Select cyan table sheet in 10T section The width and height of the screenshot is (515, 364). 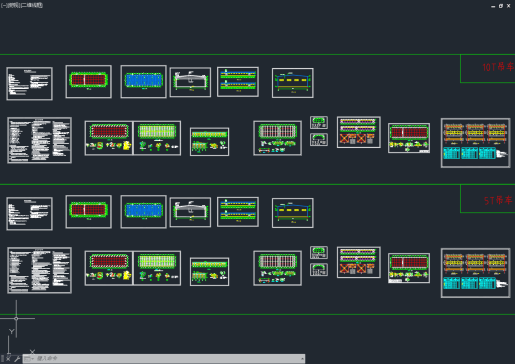(x=476, y=143)
